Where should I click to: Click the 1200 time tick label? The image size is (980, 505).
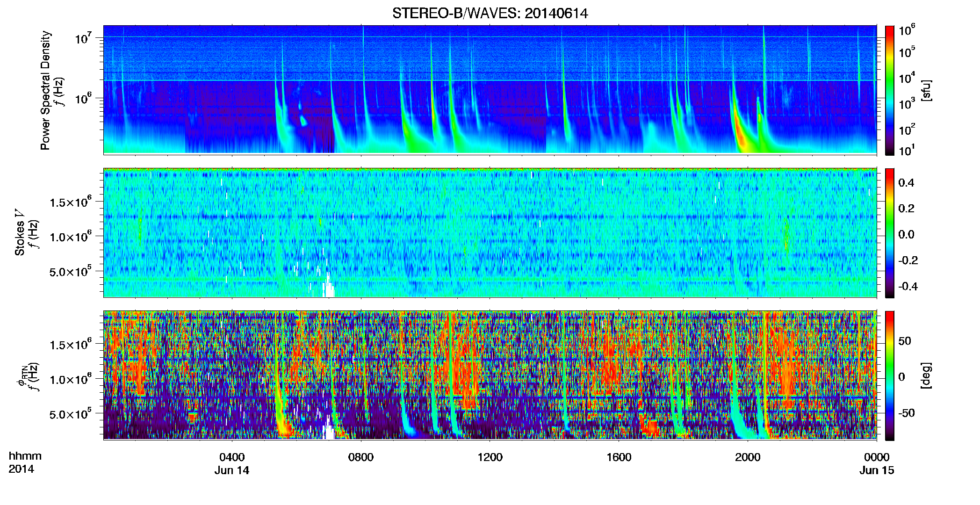click(x=490, y=457)
